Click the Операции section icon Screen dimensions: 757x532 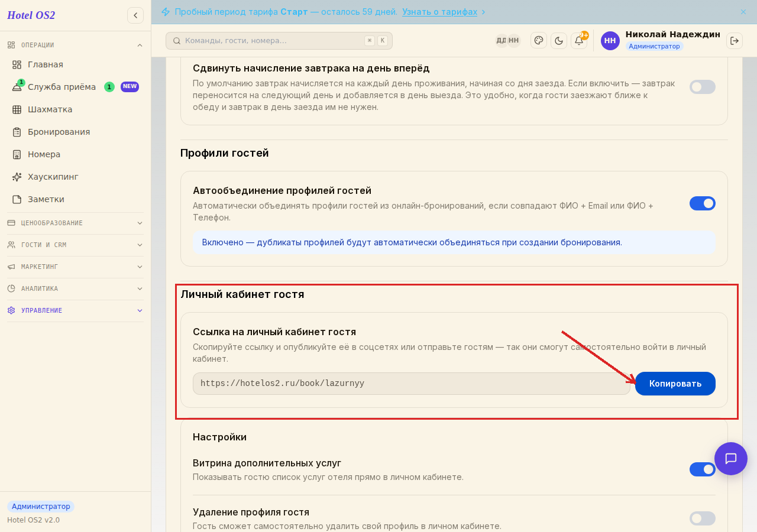pyautogui.click(x=11, y=45)
